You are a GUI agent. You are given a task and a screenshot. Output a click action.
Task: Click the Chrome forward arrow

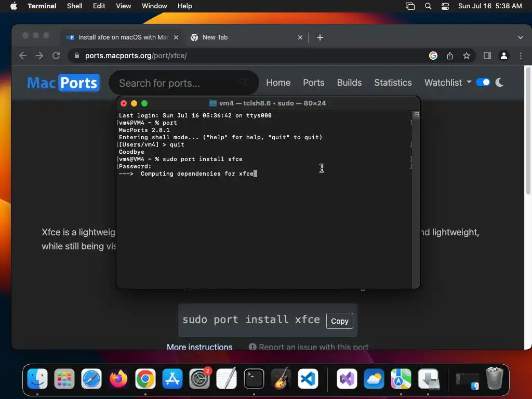point(39,56)
